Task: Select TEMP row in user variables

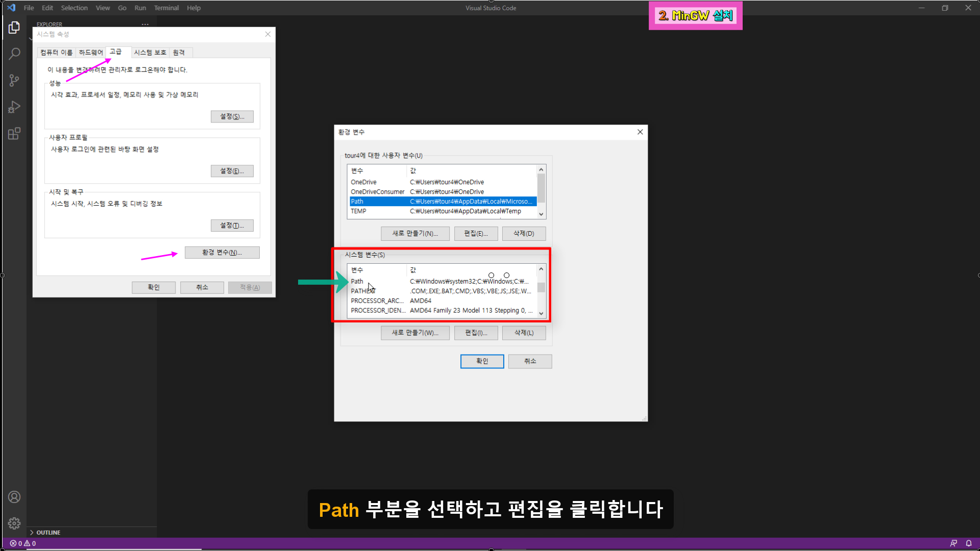Action: (358, 211)
